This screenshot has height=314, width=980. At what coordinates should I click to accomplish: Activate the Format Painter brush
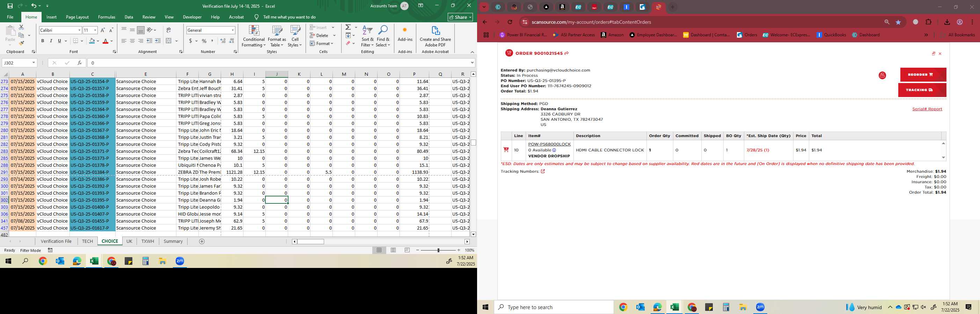tap(21, 43)
